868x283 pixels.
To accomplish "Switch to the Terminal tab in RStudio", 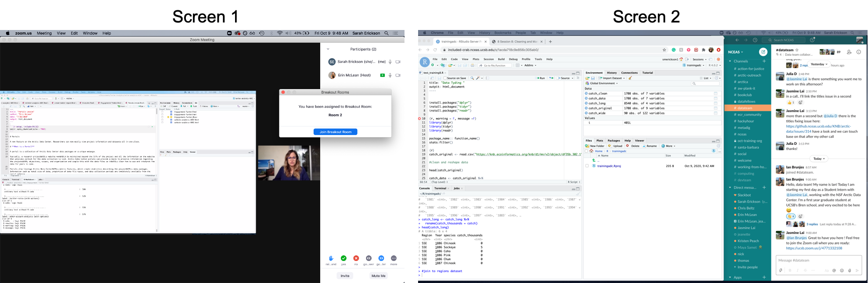I will [x=440, y=188].
